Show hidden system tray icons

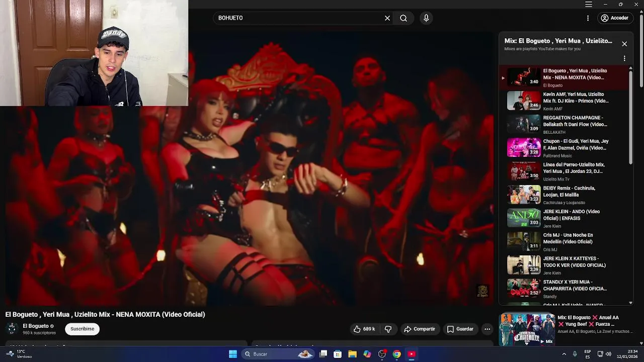(x=564, y=354)
